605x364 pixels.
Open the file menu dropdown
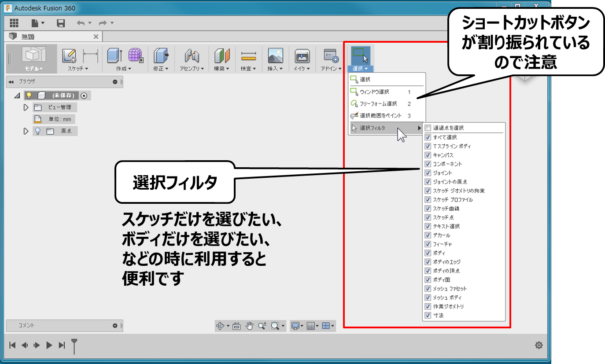click(x=38, y=23)
